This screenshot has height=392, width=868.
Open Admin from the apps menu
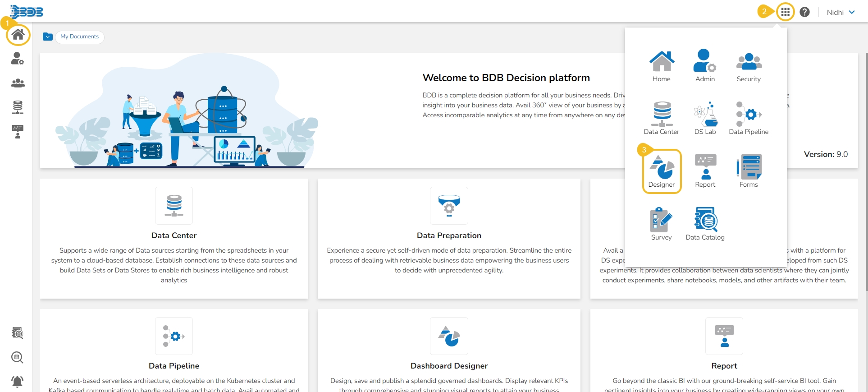[x=705, y=66]
